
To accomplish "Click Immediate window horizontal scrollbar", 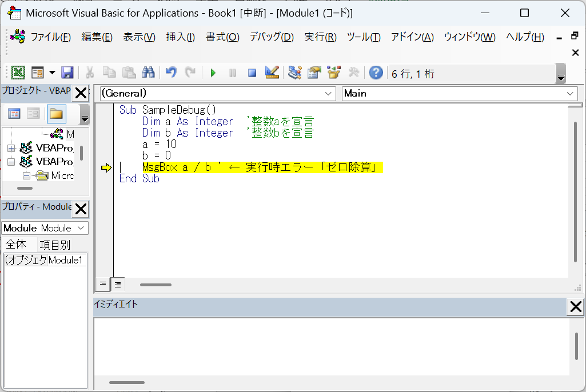I will pos(127,383).
